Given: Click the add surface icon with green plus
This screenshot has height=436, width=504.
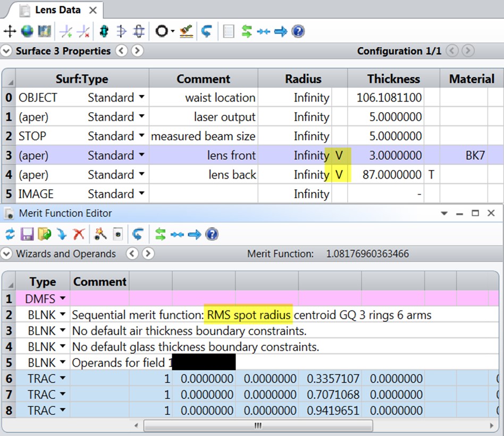Looking at the screenshot, I should (x=66, y=31).
